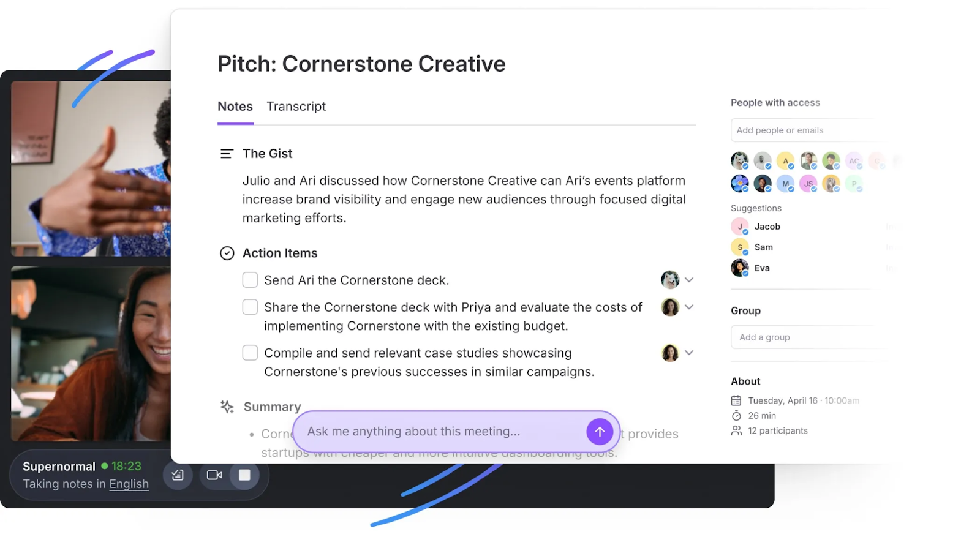Click the 'Add a group' field
Viewport: 980px width, 537px height.
point(809,337)
